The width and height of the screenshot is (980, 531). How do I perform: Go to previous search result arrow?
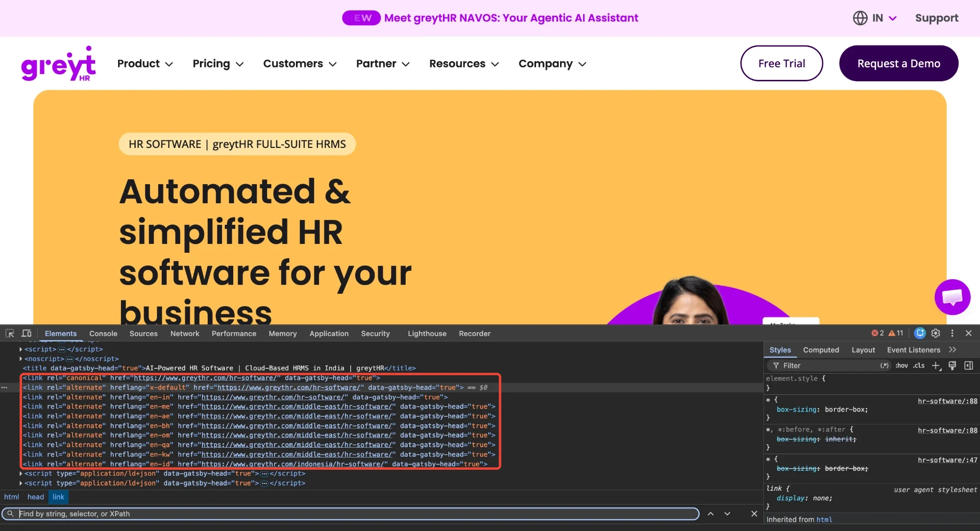(x=710, y=514)
